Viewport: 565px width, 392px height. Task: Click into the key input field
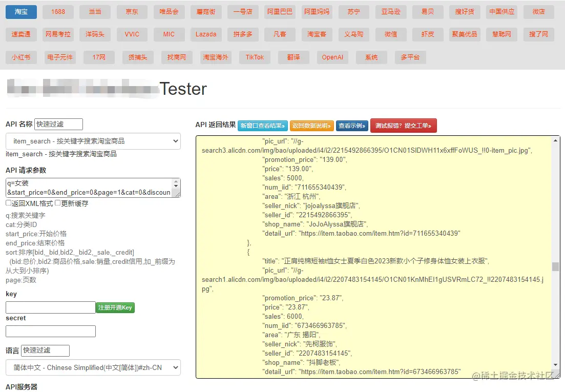50,307
